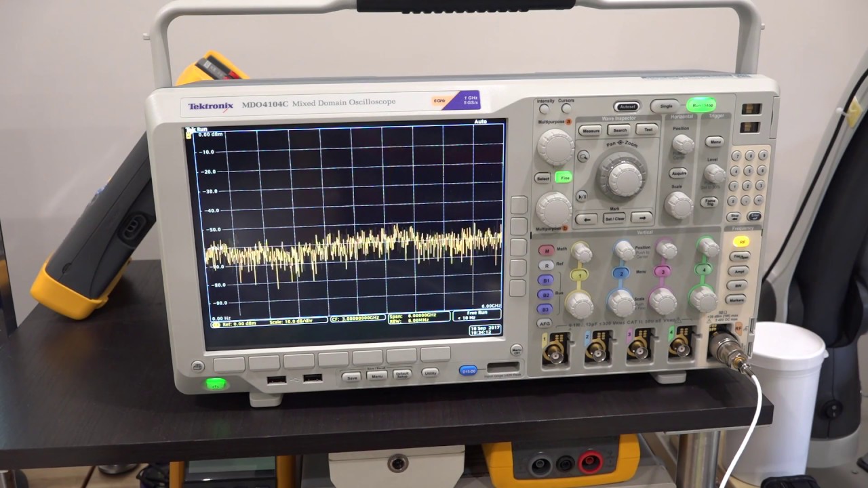Click the Multipurpose b knob

tap(554, 209)
